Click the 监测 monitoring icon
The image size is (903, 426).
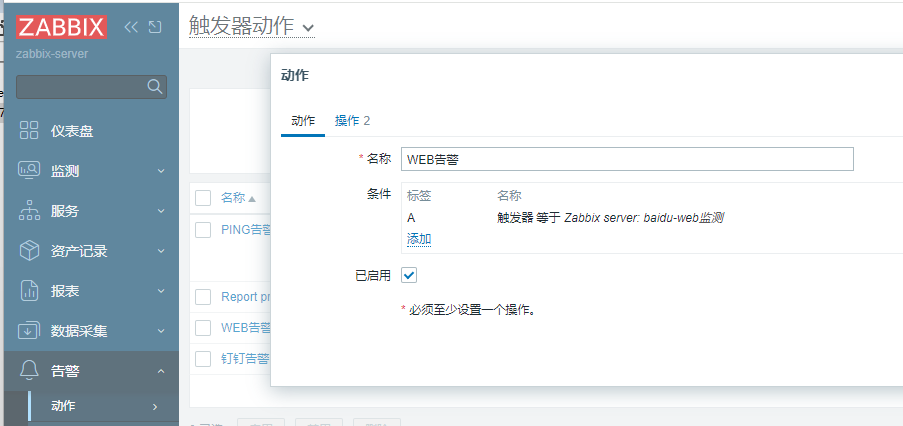(29, 171)
